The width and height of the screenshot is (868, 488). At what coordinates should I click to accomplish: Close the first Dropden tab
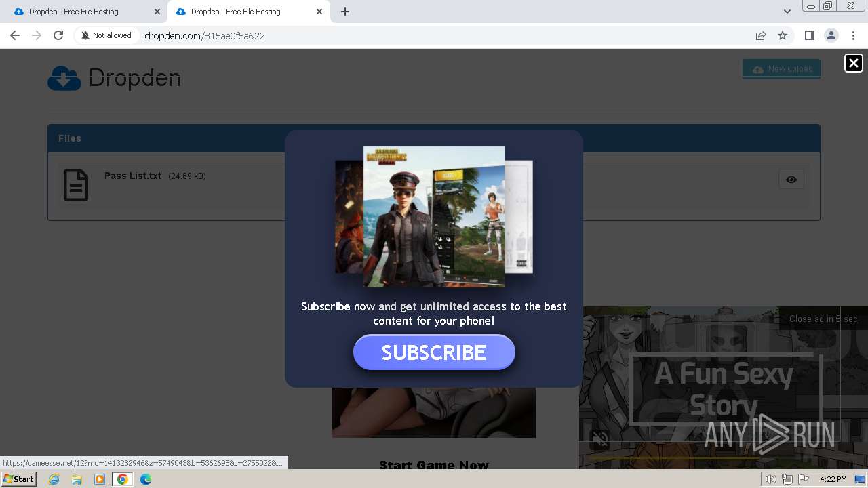click(157, 12)
